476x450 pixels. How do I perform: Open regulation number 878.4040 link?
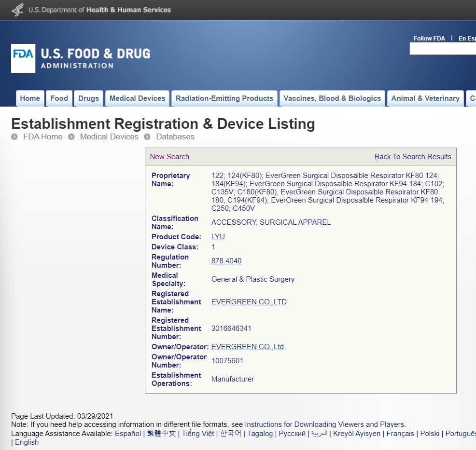226,261
